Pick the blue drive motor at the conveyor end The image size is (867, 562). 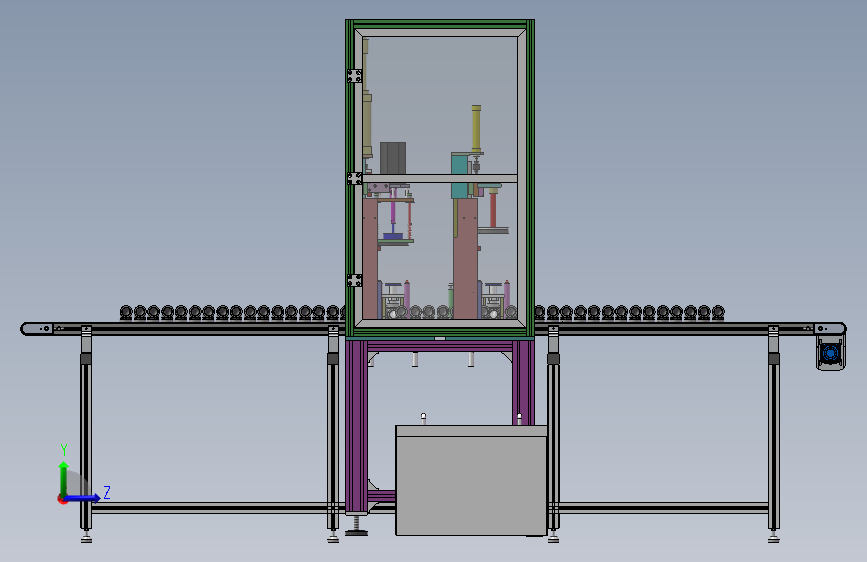(830, 353)
